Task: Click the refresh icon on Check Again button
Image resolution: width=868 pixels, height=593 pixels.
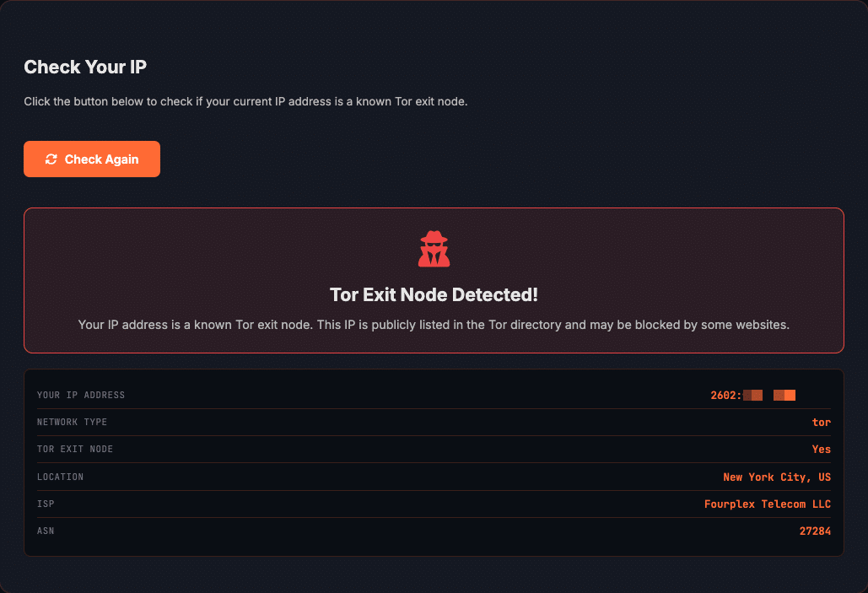Action: pyautogui.click(x=51, y=159)
